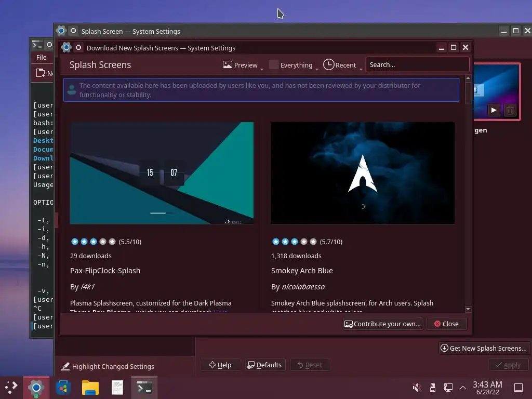Click the Pax-FlipClock-Splash title text
This screenshot has height=399, width=532.
point(105,271)
